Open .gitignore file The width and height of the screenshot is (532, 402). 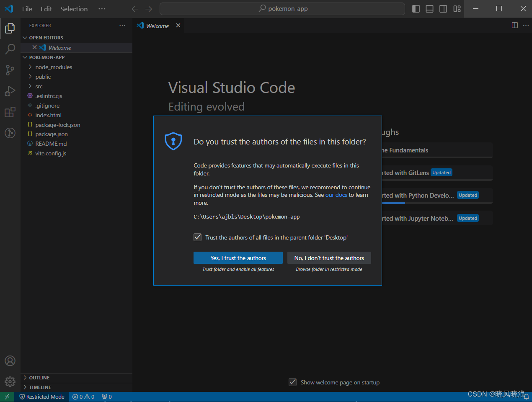(x=77, y=106)
